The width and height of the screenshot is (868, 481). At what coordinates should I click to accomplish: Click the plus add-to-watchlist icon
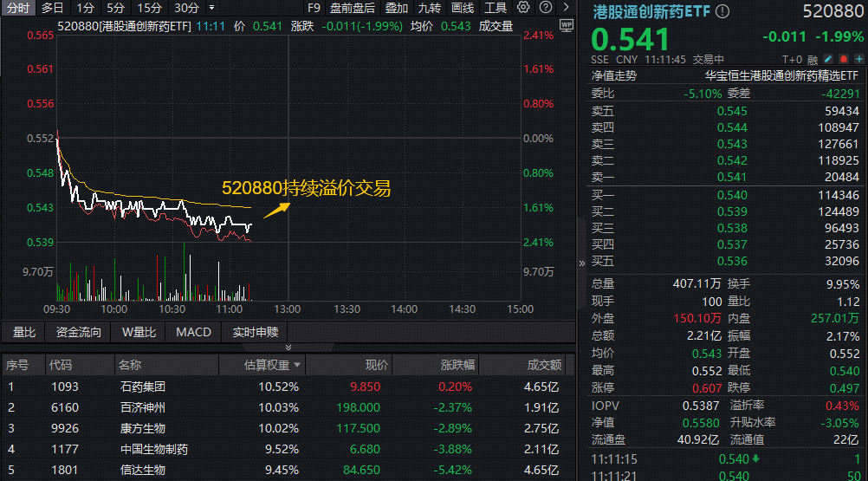857,60
